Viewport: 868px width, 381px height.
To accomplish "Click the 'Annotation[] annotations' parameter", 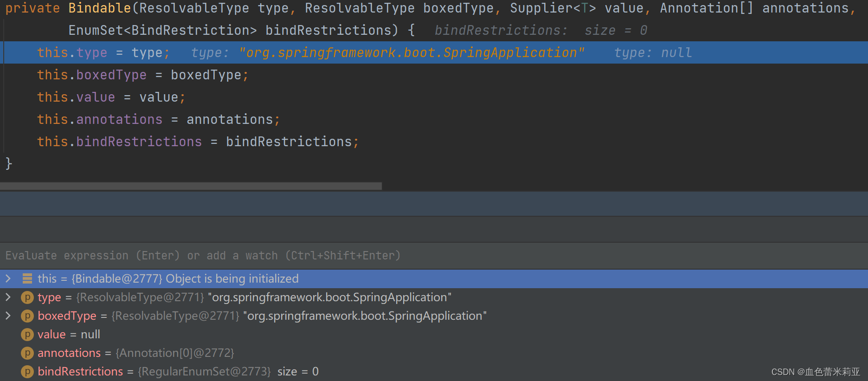I will click(754, 8).
